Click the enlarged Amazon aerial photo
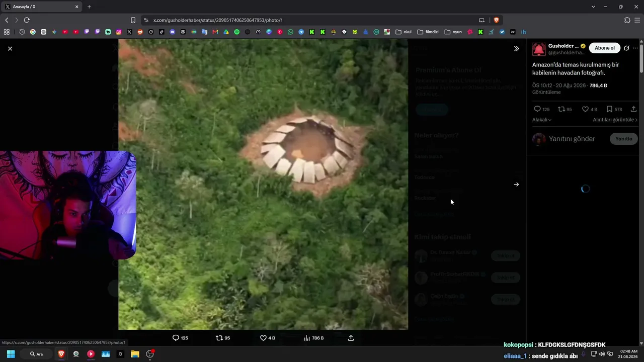The image size is (644, 362). [x=263, y=185]
